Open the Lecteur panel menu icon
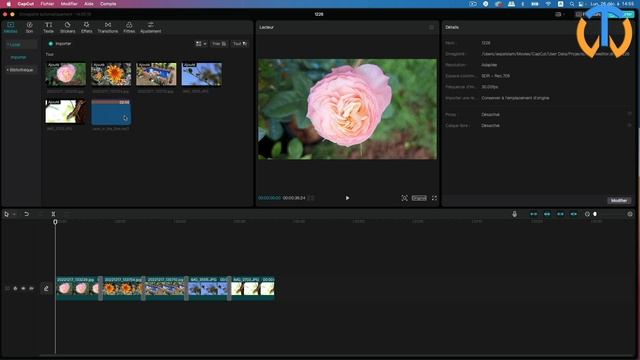Image resolution: width=640 pixels, height=360 pixels. point(431,27)
